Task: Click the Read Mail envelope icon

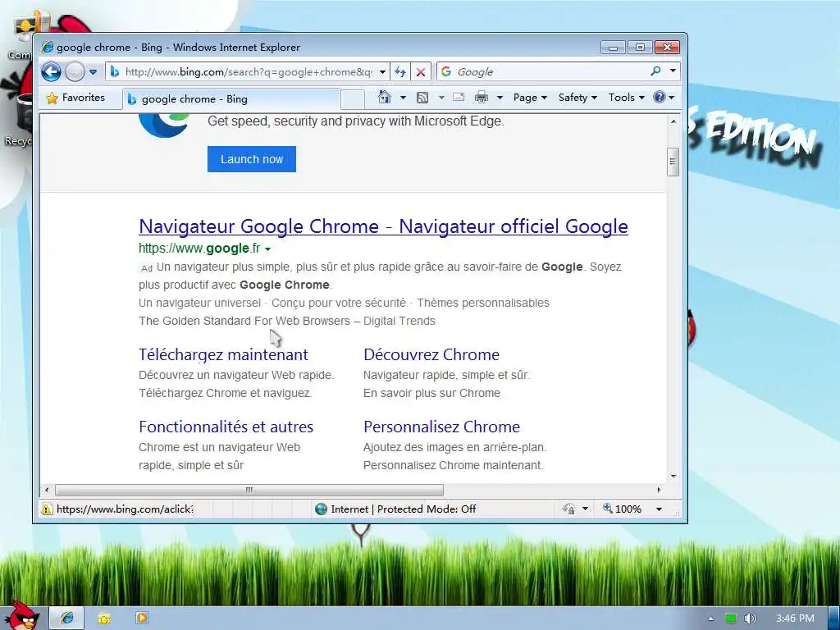Action: pos(459,97)
